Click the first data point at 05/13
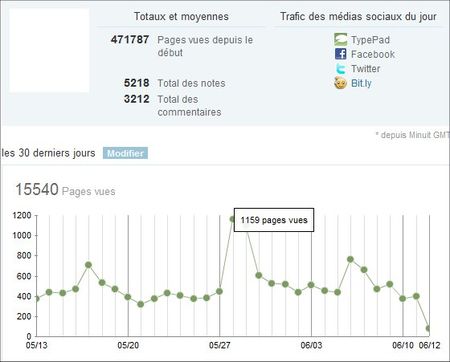This screenshot has width=450, height=362. pos(37,299)
